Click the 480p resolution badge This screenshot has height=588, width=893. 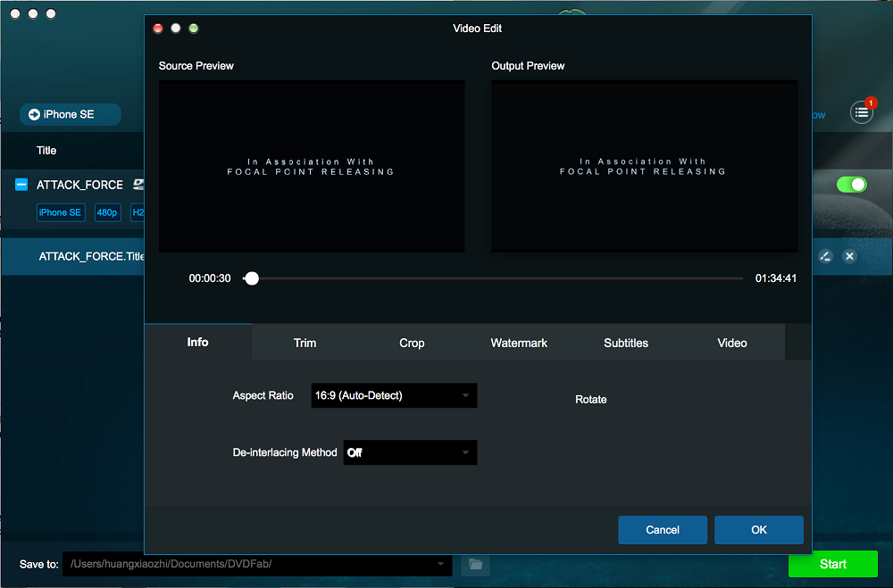(107, 212)
